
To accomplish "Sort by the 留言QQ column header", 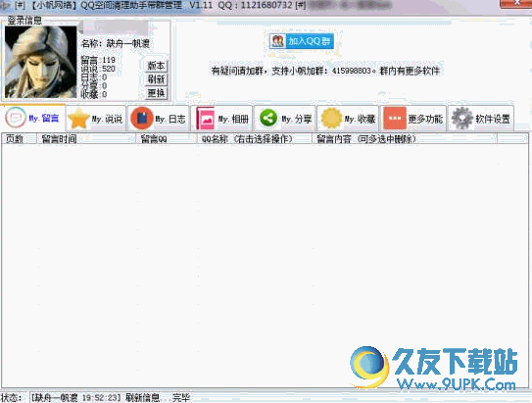I will [167, 138].
